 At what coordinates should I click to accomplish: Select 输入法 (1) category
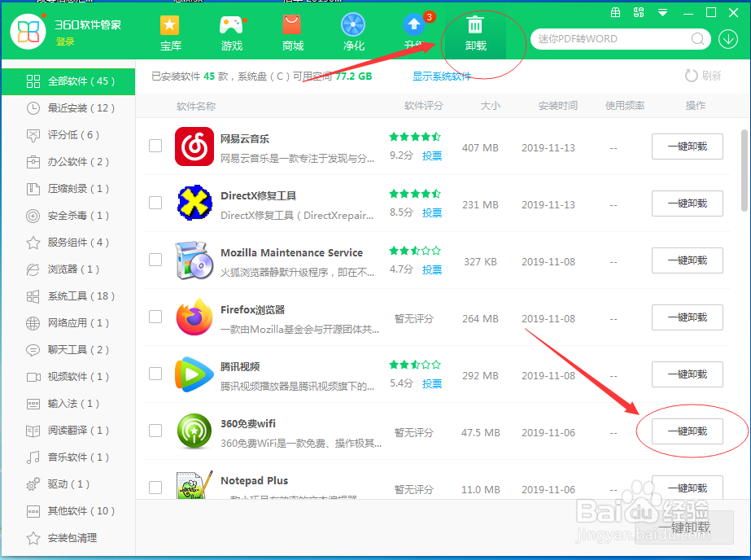[68, 404]
